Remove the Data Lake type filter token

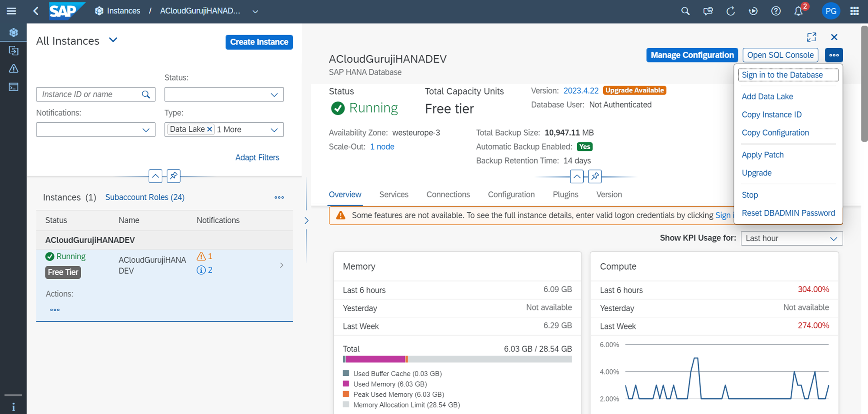(x=210, y=129)
